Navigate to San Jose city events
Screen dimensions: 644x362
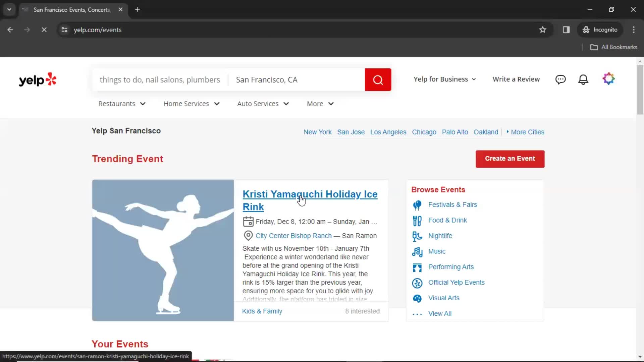point(351,132)
